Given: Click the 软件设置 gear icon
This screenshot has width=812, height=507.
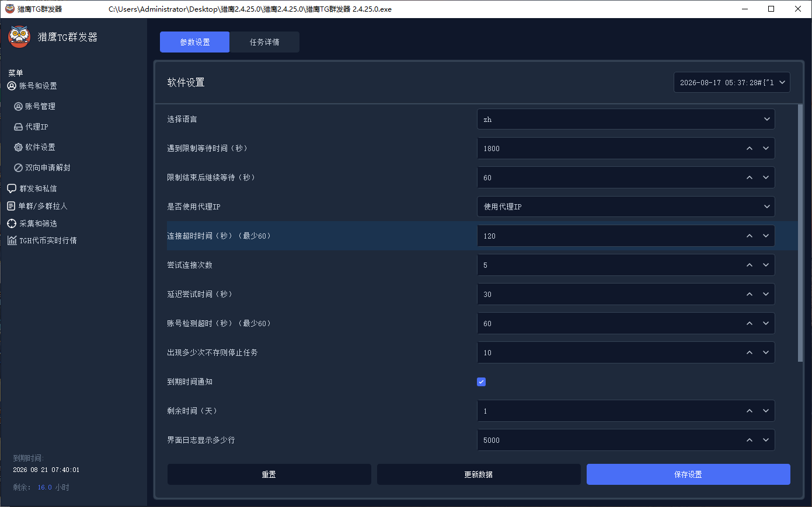Looking at the screenshot, I should [18, 147].
